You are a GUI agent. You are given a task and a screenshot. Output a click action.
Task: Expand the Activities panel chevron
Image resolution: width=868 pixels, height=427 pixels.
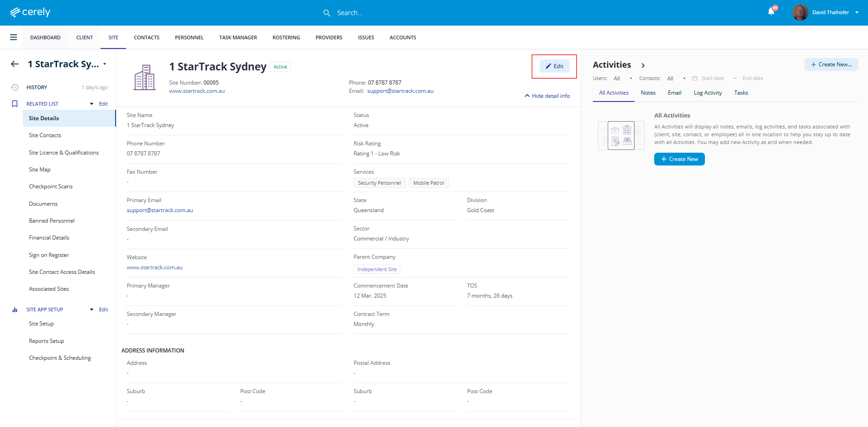click(643, 65)
